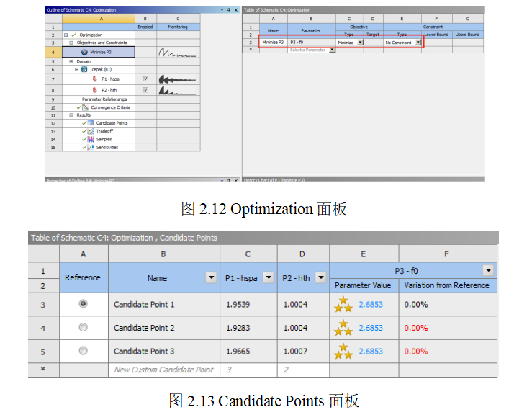
Task: Open the Tradeoff chart icon
Action: click(90, 131)
